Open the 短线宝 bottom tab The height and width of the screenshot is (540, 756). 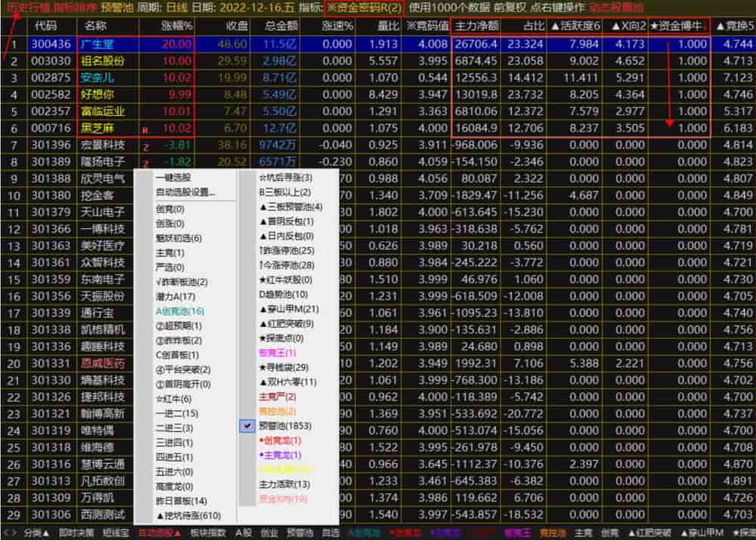pos(116,533)
